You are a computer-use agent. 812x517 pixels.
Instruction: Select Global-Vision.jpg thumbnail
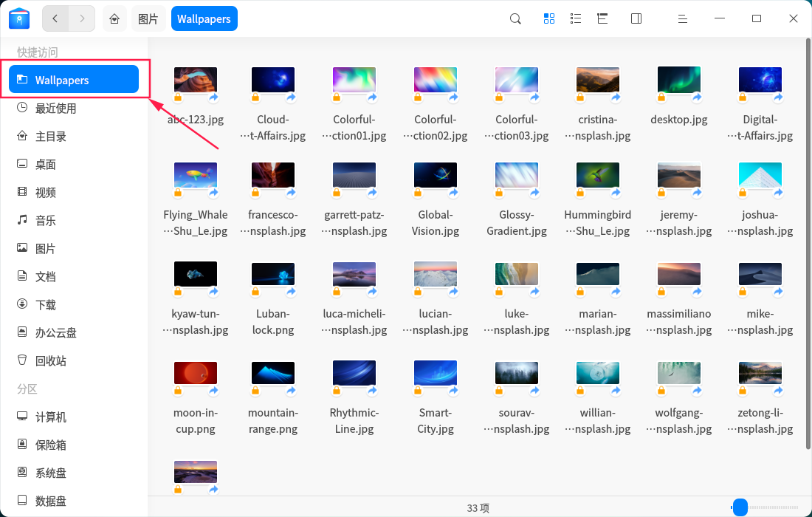point(436,174)
